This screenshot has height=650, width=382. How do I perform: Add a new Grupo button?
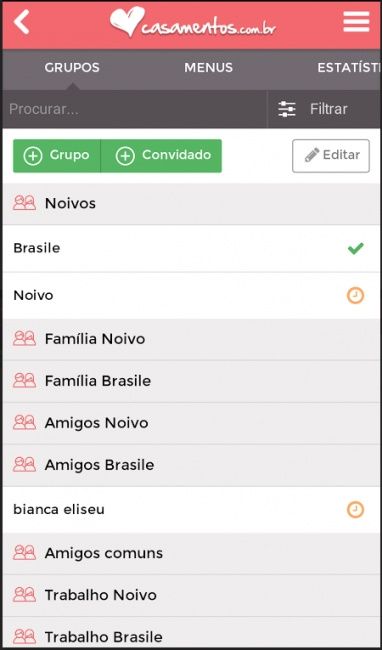tap(57, 155)
